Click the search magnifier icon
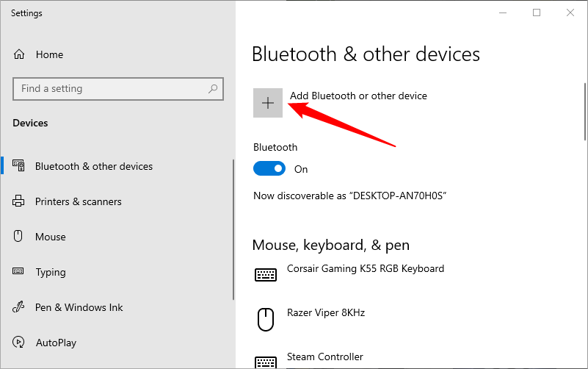Viewport: 588px width, 369px height. [x=213, y=89]
